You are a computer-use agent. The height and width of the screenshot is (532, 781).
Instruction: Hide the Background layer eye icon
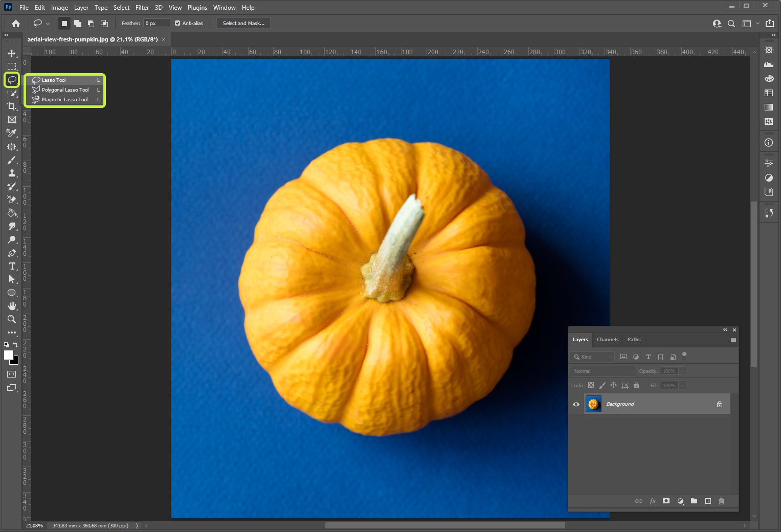pos(576,404)
